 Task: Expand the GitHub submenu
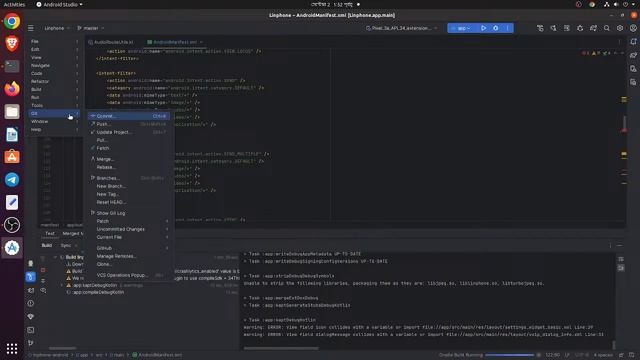(129, 248)
